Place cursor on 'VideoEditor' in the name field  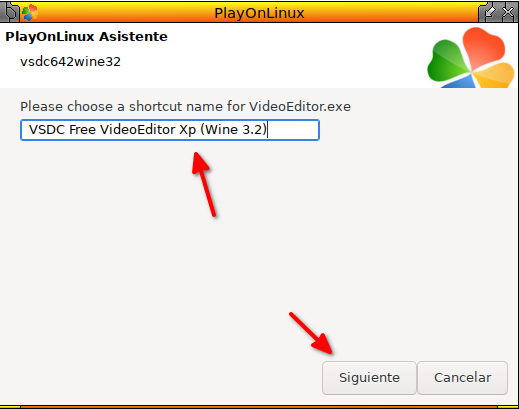pyautogui.click(x=138, y=130)
